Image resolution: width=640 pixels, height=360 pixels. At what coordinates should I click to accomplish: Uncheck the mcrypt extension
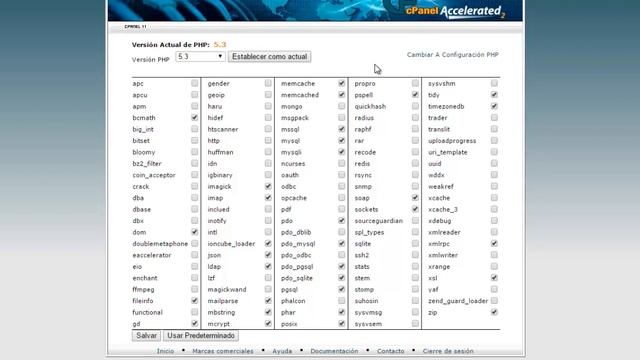coord(268,323)
